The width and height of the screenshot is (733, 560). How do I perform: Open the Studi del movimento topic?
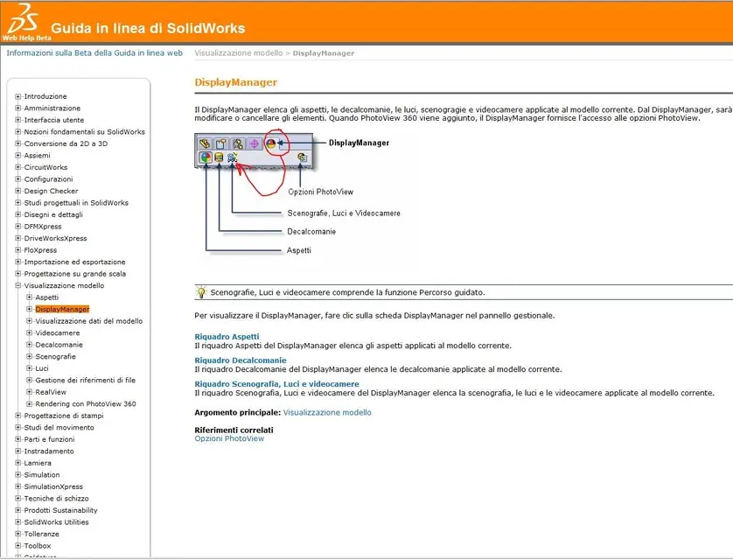(59, 427)
